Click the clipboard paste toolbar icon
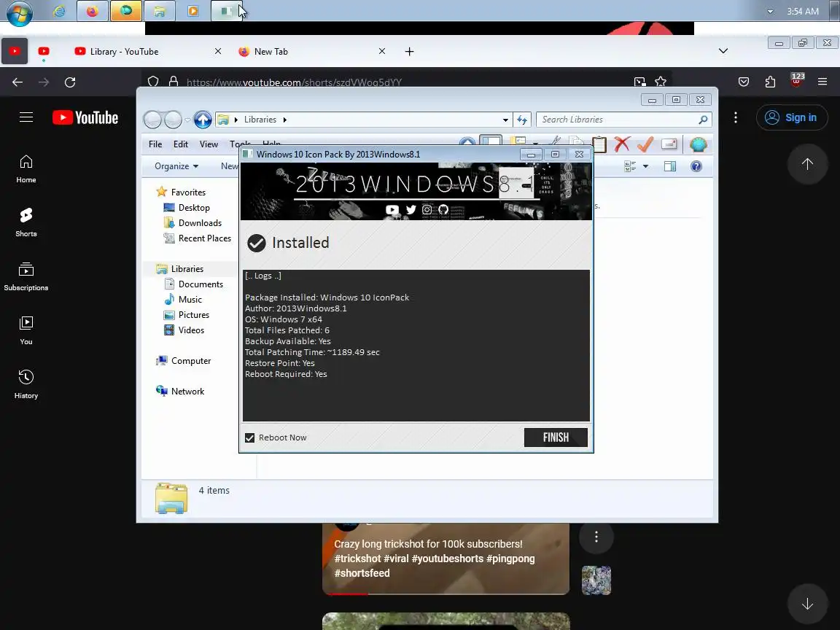The width and height of the screenshot is (840, 630). tap(599, 144)
